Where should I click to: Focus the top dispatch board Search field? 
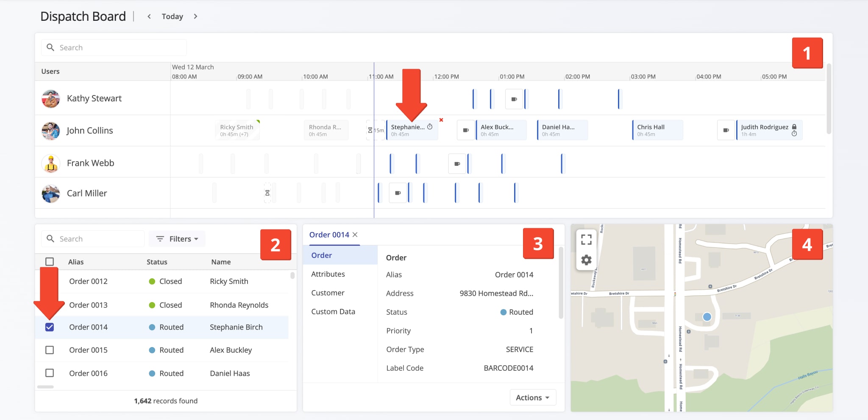point(114,48)
